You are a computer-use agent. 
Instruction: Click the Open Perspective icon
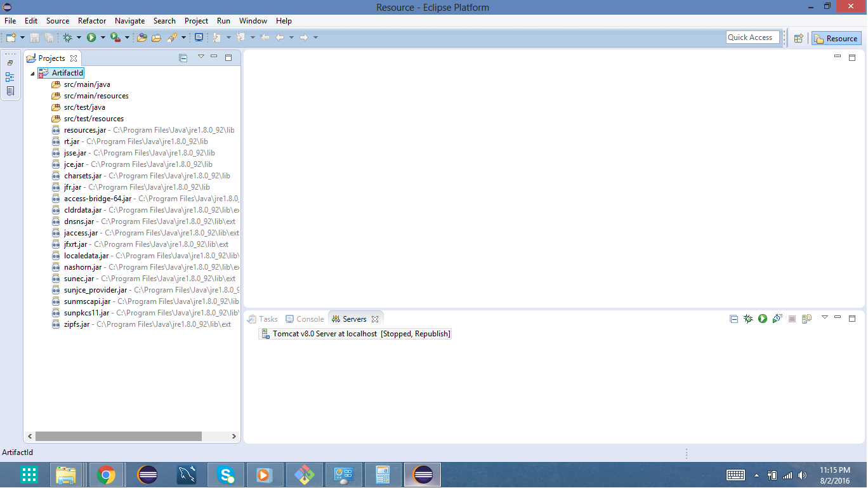pyautogui.click(x=799, y=38)
